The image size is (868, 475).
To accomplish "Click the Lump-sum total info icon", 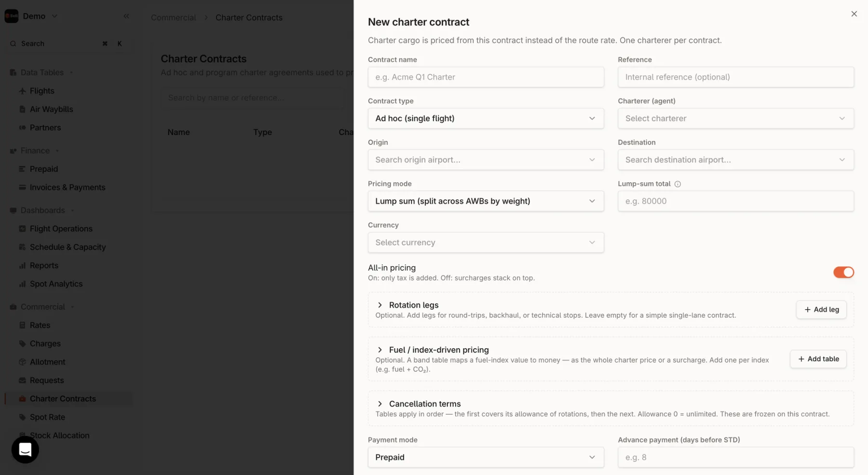I will (x=678, y=184).
